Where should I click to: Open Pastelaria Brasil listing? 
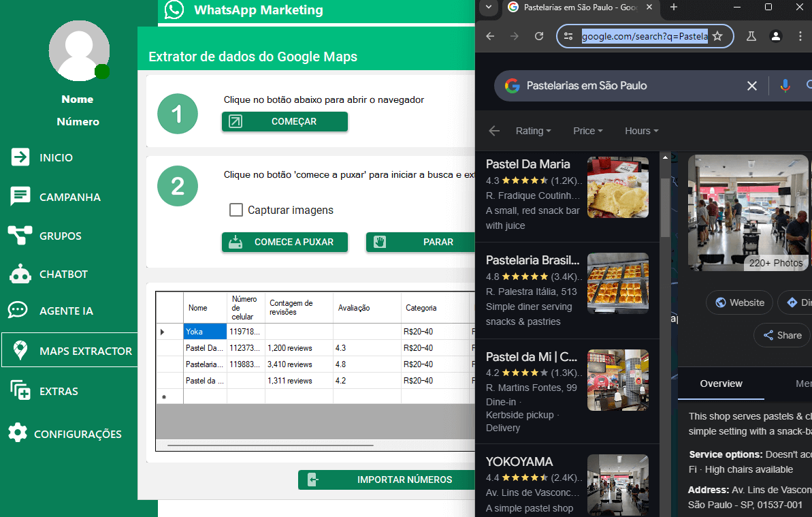click(567, 290)
